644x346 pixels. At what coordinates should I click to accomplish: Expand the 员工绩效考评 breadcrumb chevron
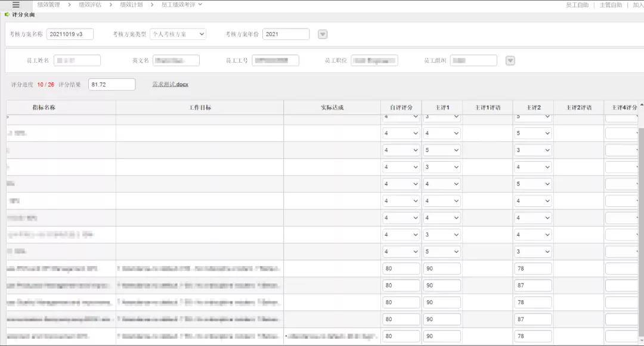(200, 4)
